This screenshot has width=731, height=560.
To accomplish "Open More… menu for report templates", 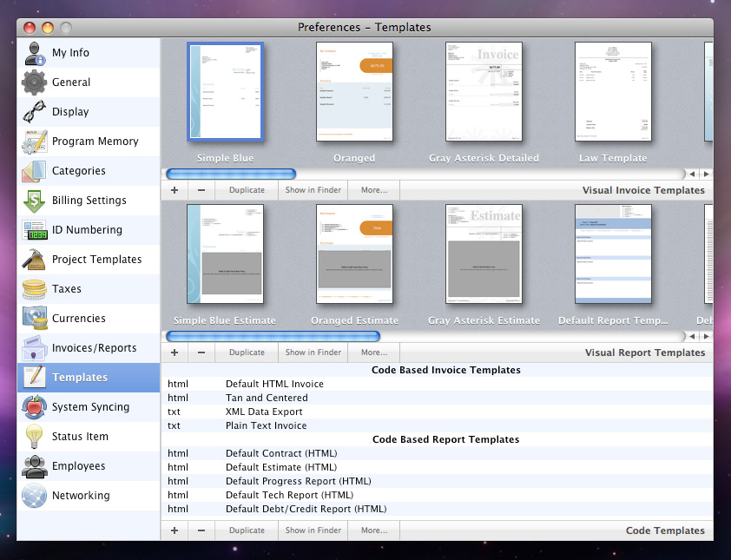I will pyautogui.click(x=374, y=352).
